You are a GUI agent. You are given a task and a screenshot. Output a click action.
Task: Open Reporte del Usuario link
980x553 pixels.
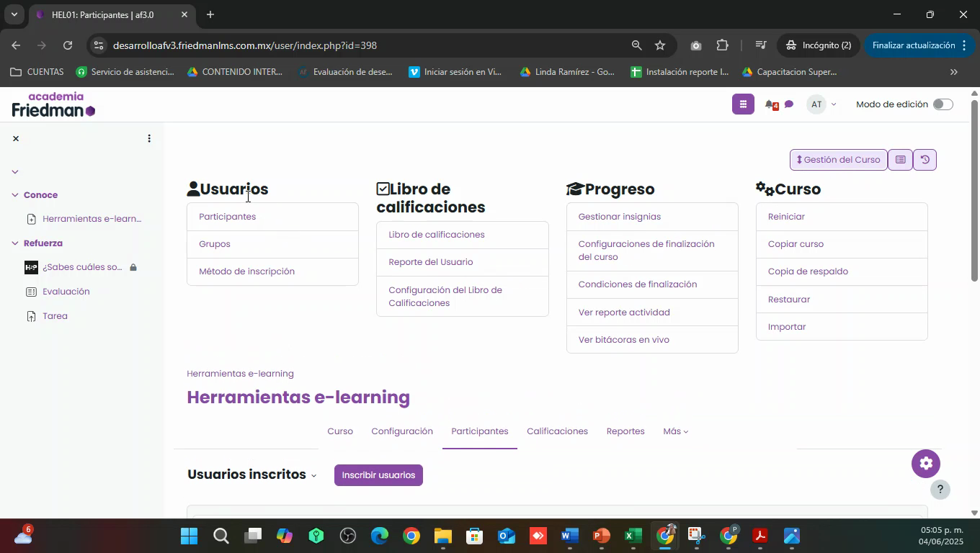431,262
